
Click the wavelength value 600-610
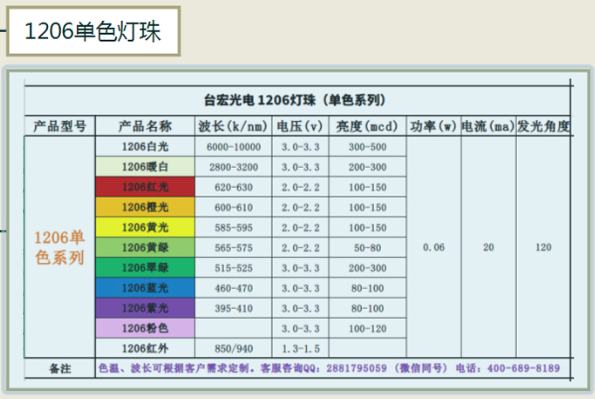(233, 207)
